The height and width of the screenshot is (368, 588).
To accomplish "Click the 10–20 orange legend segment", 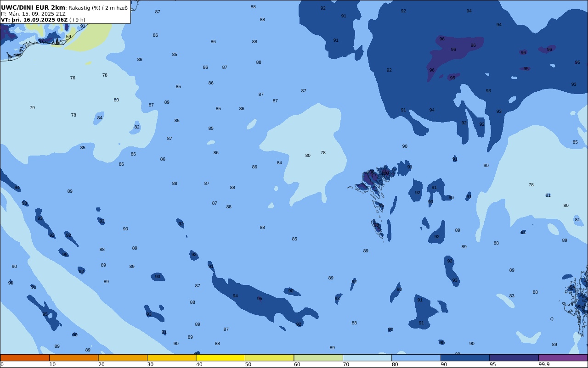I will click(x=73, y=357).
